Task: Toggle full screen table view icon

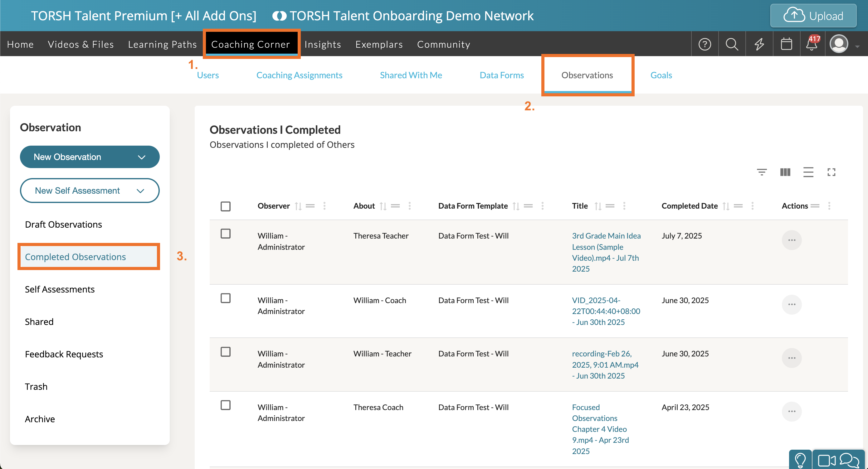Action: point(831,172)
